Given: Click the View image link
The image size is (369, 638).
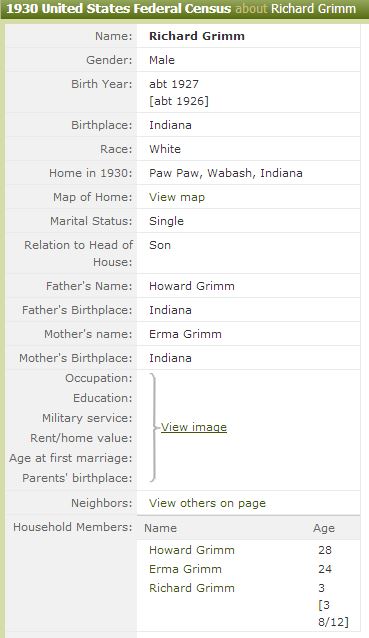Looking at the screenshot, I should 194,427.
